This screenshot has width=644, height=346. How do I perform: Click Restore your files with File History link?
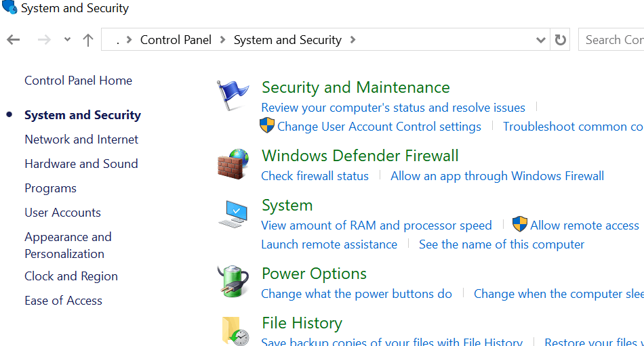595,341
